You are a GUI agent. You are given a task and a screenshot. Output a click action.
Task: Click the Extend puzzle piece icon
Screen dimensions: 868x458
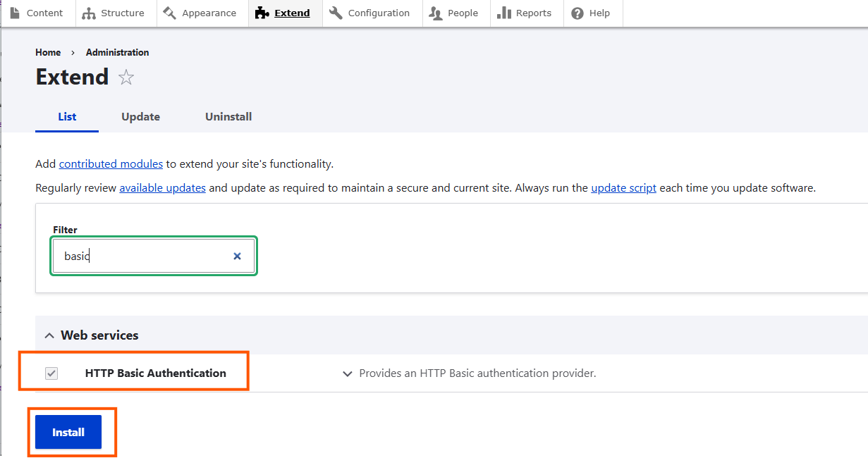[x=262, y=13]
